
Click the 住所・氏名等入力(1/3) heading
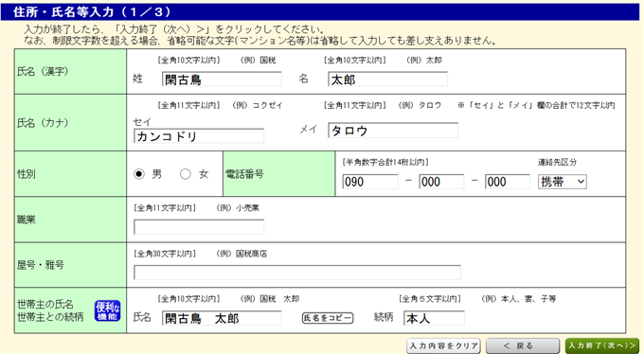click(x=92, y=12)
